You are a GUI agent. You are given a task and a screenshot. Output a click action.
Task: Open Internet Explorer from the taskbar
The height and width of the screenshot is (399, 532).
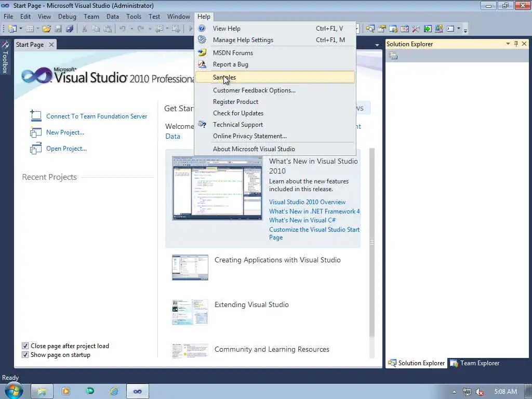click(x=114, y=391)
